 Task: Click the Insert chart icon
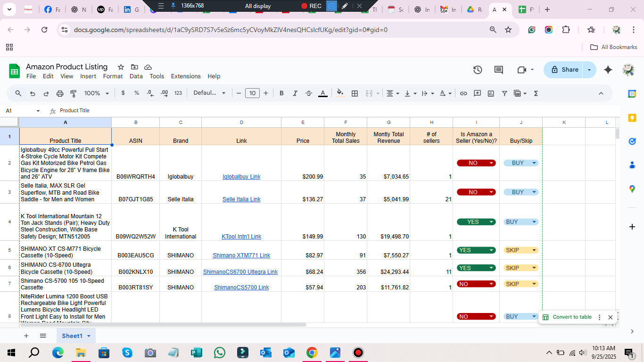tap(491, 93)
